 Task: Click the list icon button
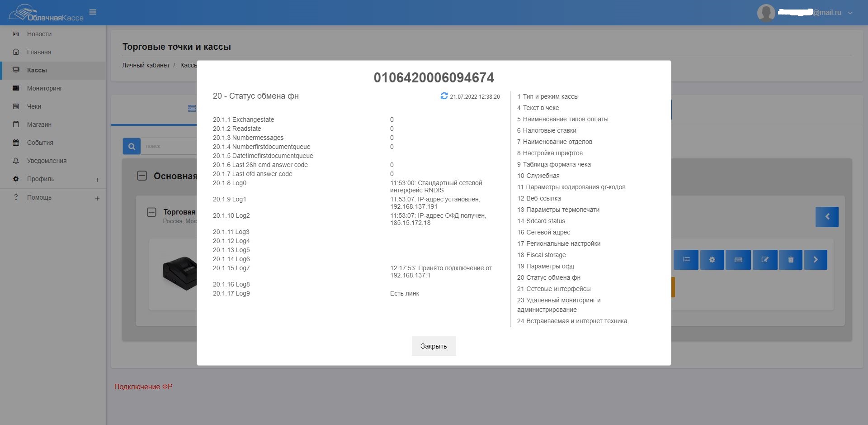[x=686, y=260]
